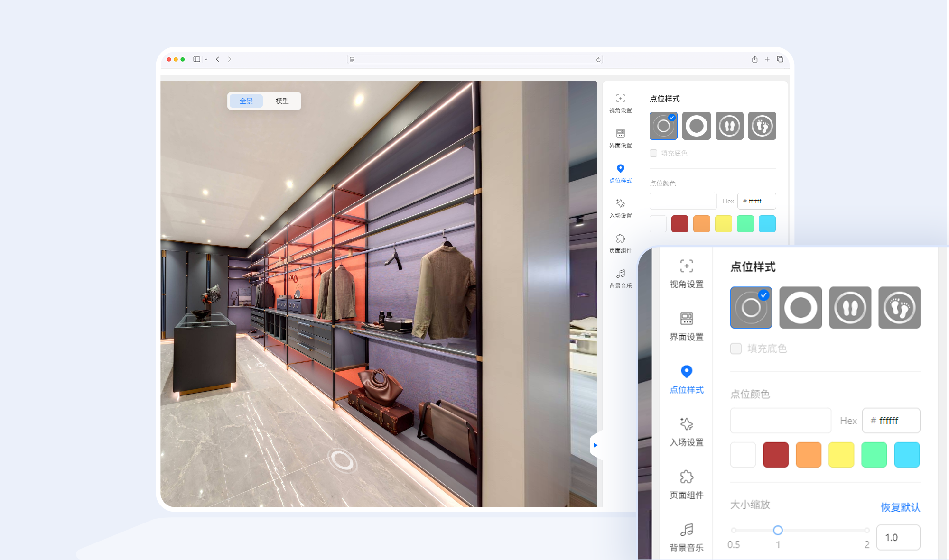949x560 pixels.
Task: Choose thin ring point style in enlarged panel
Action: coord(751,307)
